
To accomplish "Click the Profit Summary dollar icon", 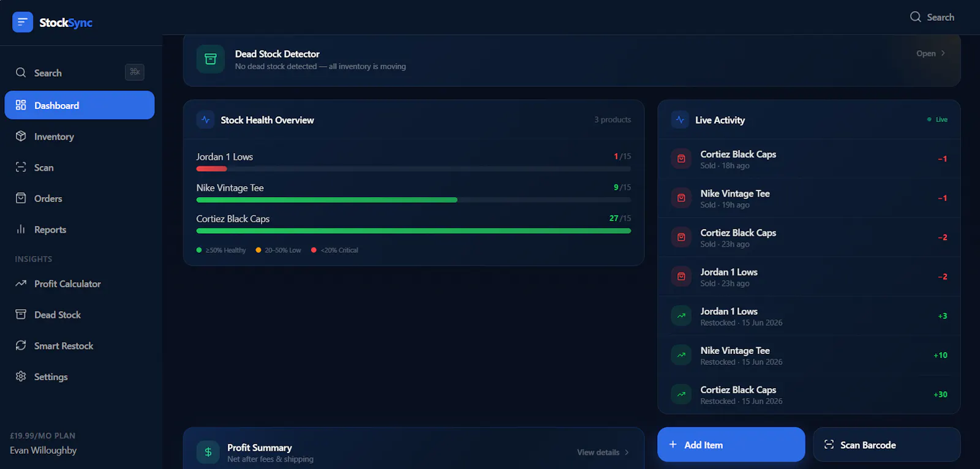I will [208, 452].
